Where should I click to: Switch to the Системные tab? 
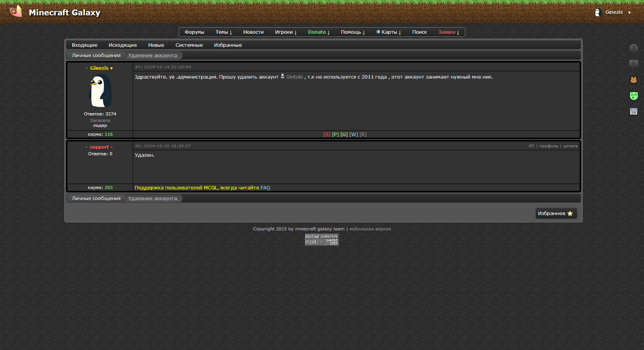189,45
